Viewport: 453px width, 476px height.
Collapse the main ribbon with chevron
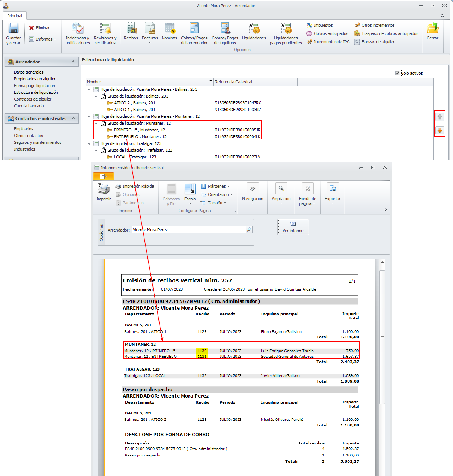coord(442,15)
